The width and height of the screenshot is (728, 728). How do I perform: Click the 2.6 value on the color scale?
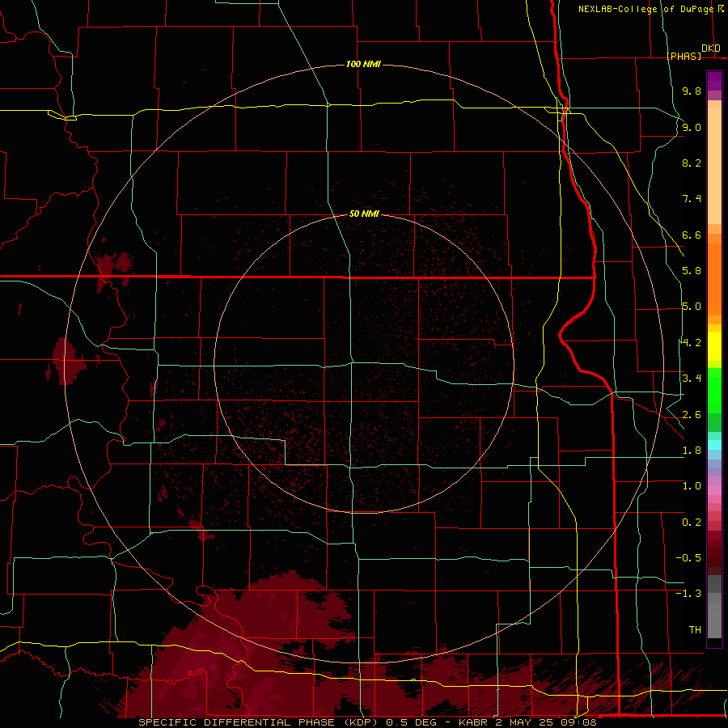(692, 415)
